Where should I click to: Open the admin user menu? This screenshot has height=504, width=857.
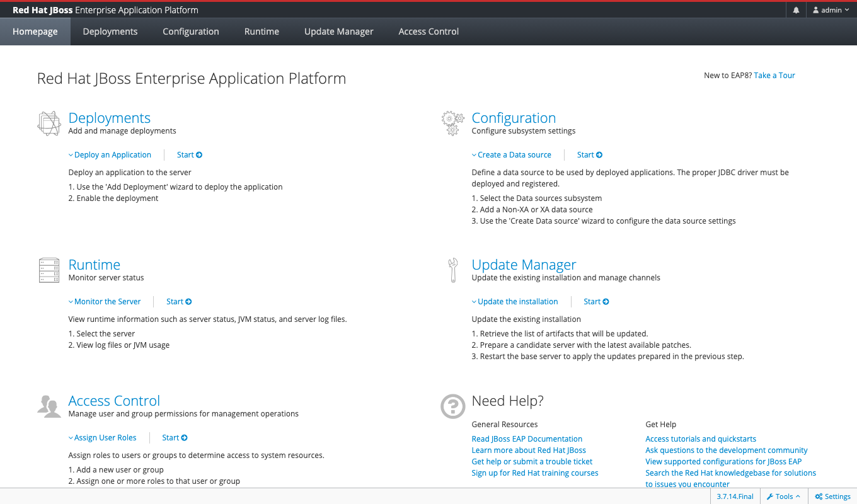pos(831,10)
